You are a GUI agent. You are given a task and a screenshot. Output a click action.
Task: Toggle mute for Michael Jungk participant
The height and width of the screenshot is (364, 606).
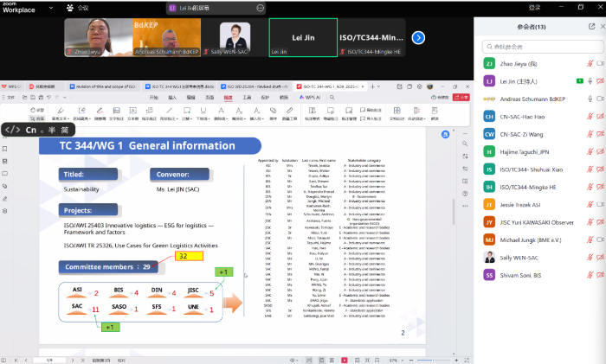pos(590,239)
